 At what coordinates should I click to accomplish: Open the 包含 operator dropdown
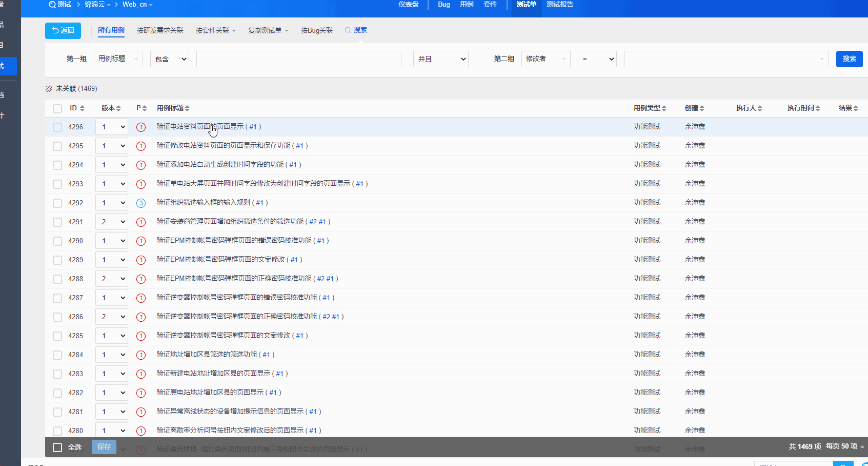coord(170,59)
